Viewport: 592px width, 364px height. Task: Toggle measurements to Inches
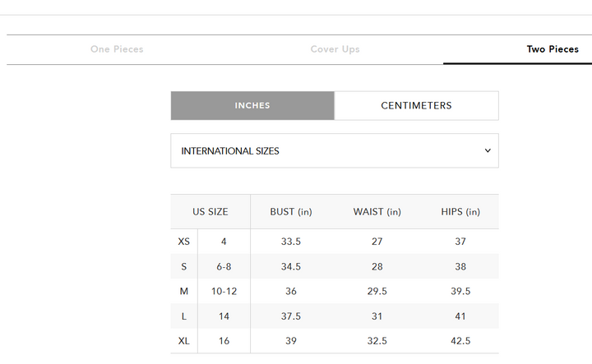pos(252,106)
